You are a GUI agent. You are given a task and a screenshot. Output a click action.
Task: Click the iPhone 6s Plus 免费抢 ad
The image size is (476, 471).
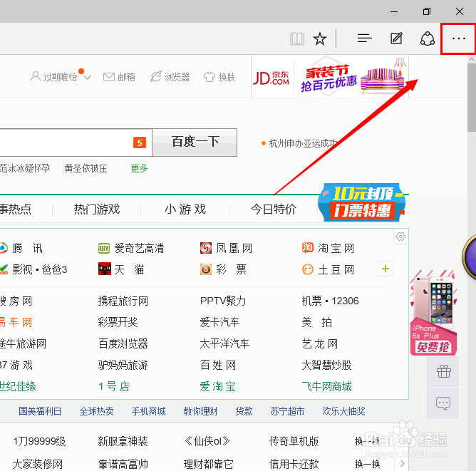[x=433, y=313]
